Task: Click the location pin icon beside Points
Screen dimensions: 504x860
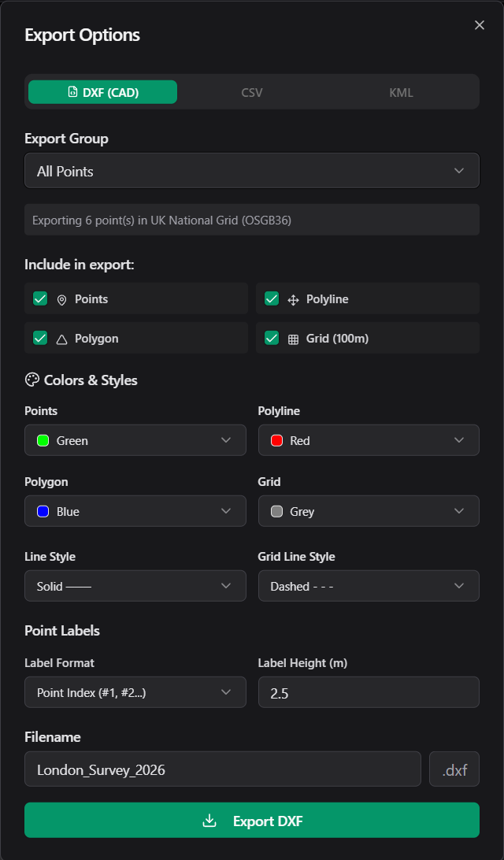Action: point(62,298)
